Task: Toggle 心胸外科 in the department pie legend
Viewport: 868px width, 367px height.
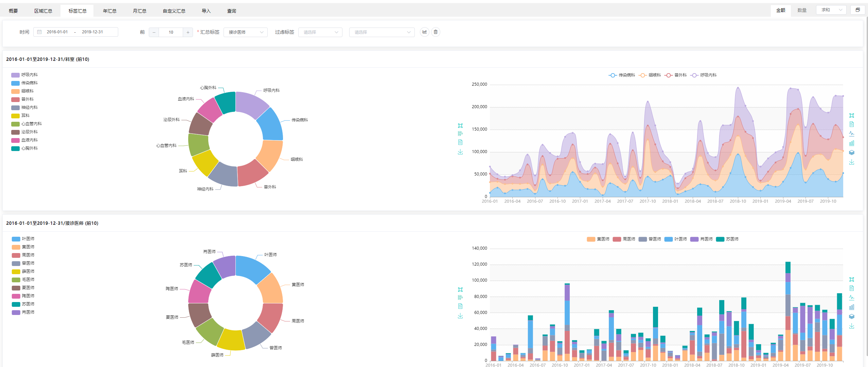Action: (24, 148)
